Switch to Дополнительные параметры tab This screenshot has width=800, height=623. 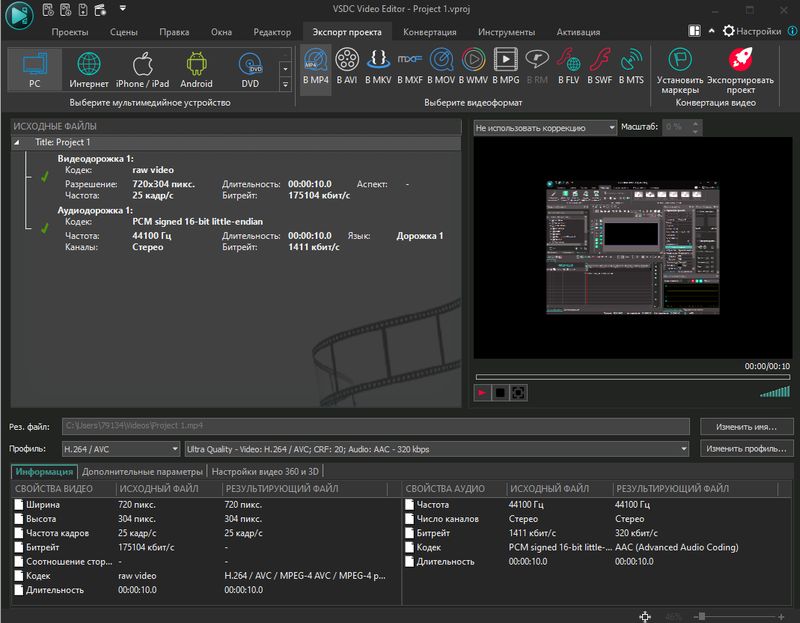[142, 471]
